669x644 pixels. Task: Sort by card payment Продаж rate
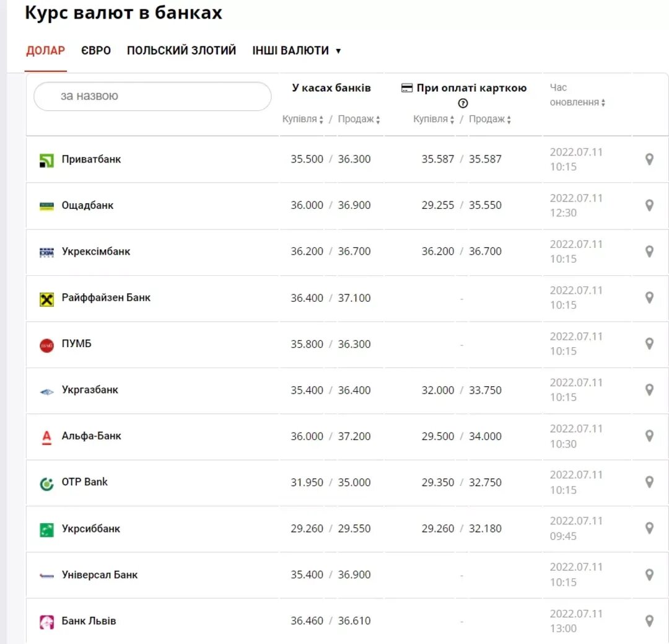(x=490, y=119)
